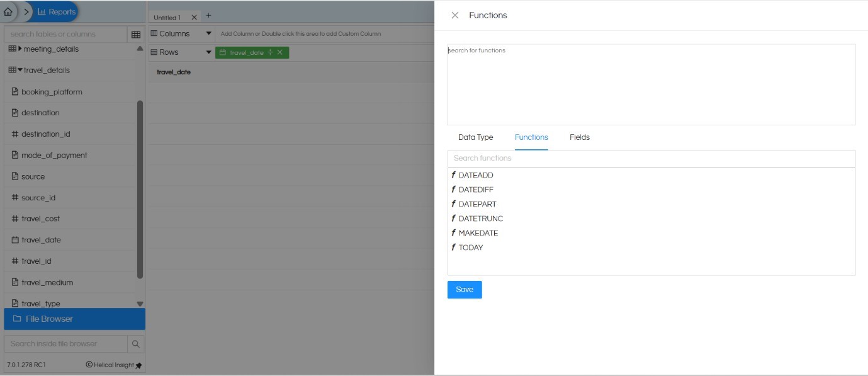The width and height of the screenshot is (868, 376).
Task: Click the travel_date calendar icon in sidebar
Action: [15, 240]
